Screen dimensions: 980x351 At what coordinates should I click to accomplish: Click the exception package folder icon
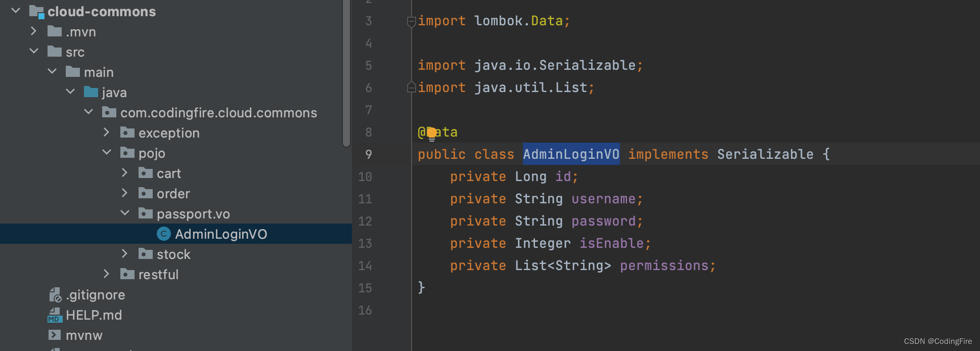(127, 133)
